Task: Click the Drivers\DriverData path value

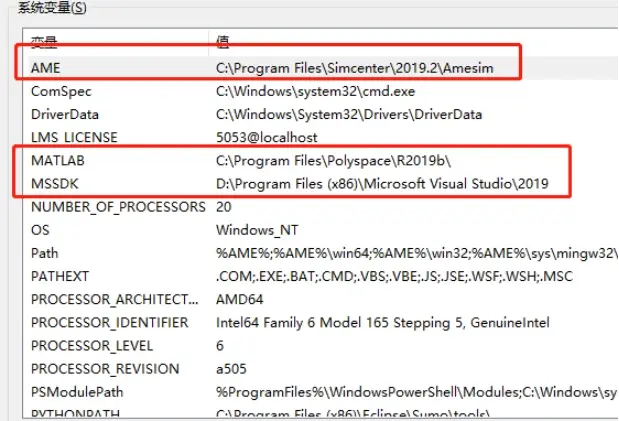Action: (x=349, y=115)
